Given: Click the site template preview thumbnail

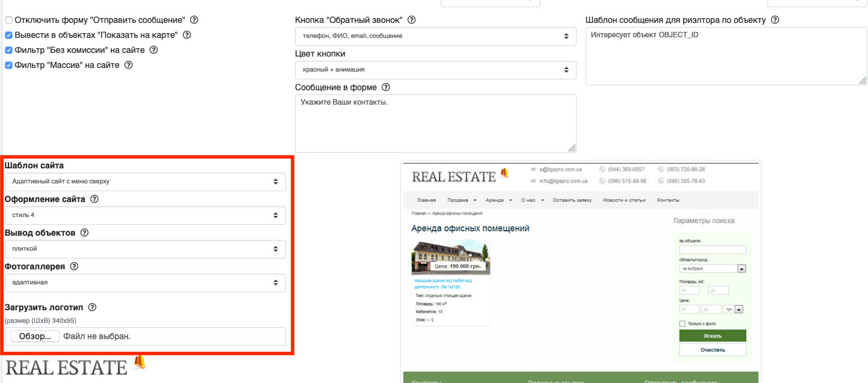Looking at the screenshot, I should coord(580,271).
